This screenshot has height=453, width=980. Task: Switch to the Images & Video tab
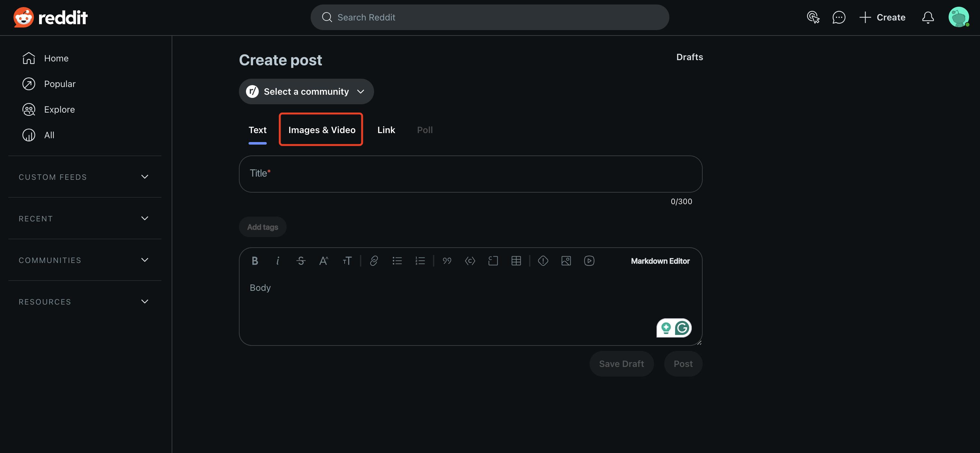click(x=322, y=130)
